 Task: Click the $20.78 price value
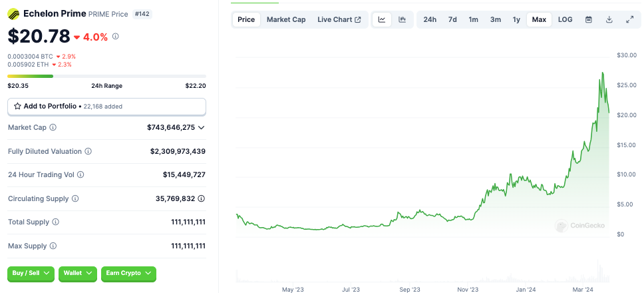[39, 36]
